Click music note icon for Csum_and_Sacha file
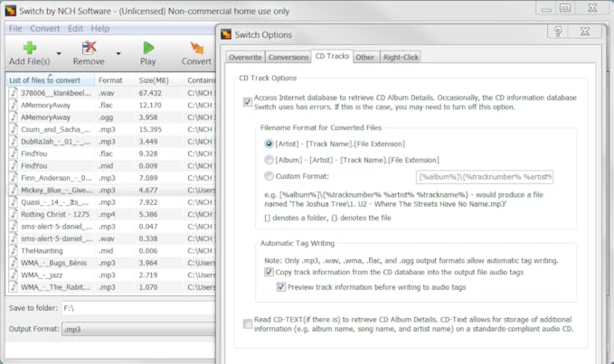Screen dimensions: 614x364 14,129
